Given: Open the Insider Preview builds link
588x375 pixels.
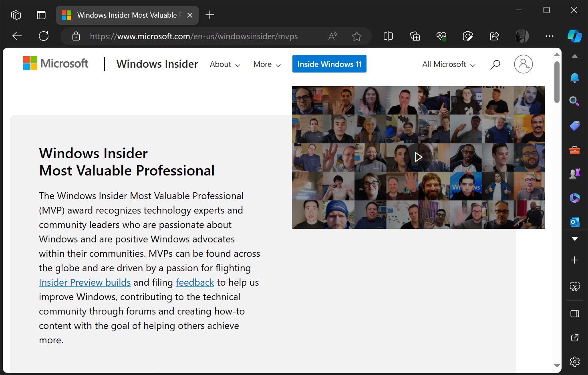Looking at the screenshot, I should 85,282.
